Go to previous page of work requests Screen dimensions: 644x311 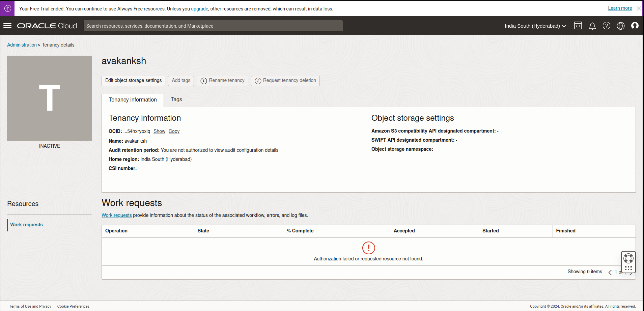pos(610,272)
